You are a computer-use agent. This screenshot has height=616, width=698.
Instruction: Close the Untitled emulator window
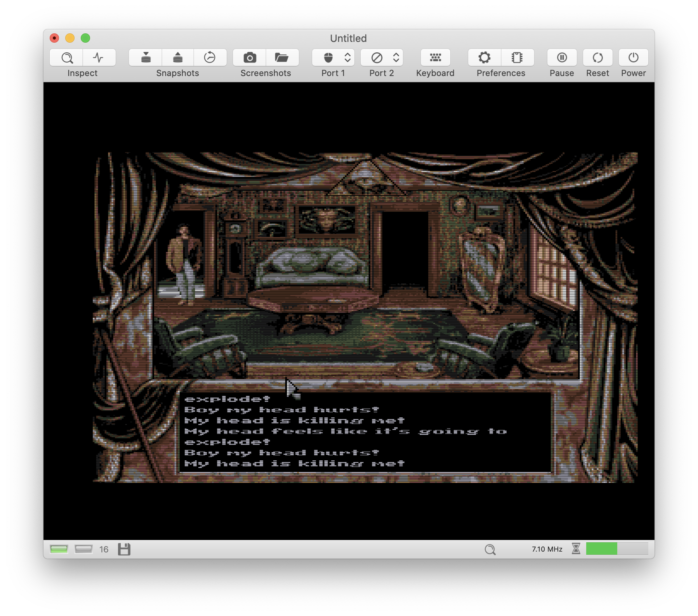[x=54, y=38]
